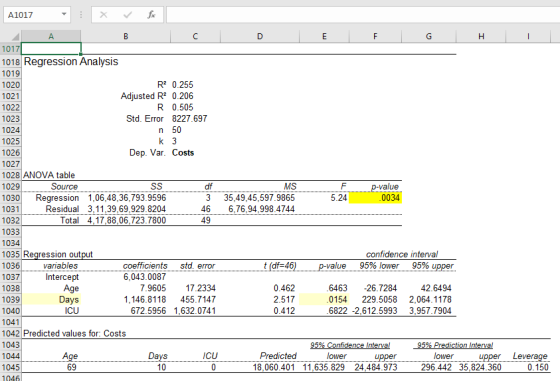Image resolution: width=560 pixels, height=381 pixels.
Task: Select row 1030 header
Action: point(11,198)
